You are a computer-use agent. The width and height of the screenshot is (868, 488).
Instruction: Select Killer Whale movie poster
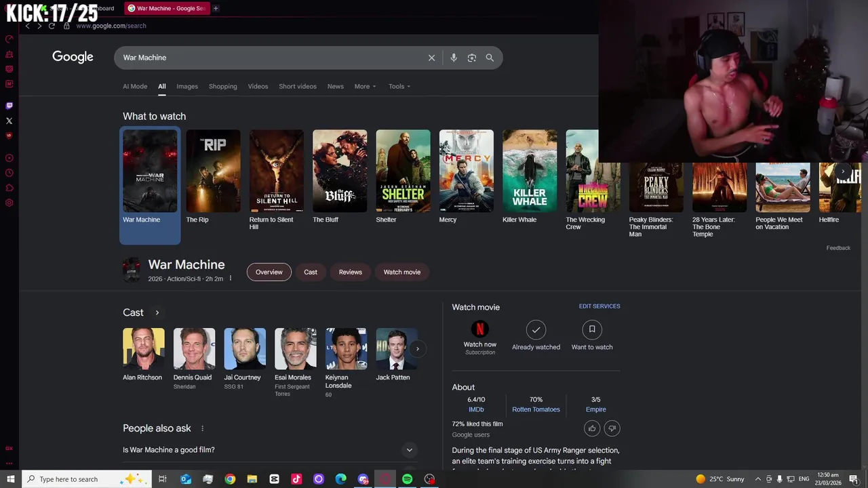pos(530,171)
